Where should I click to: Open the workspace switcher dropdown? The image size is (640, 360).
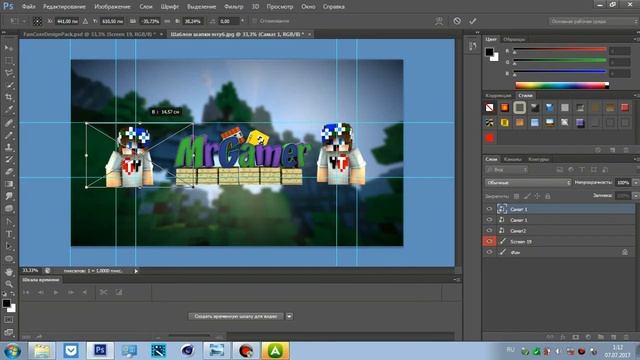click(593, 21)
